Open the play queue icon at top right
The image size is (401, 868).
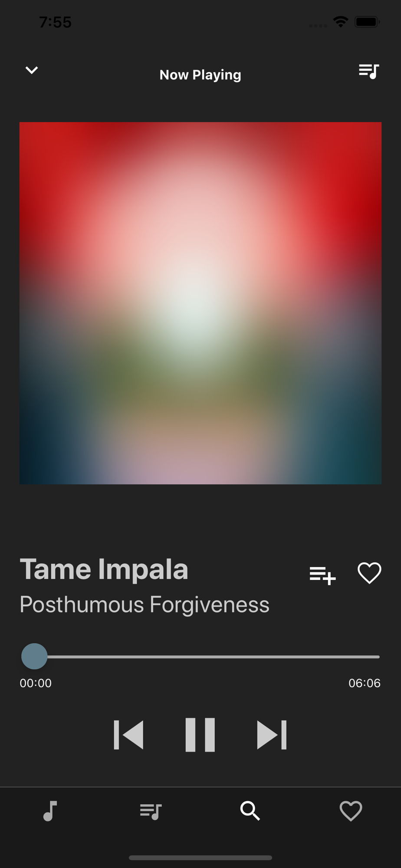369,71
